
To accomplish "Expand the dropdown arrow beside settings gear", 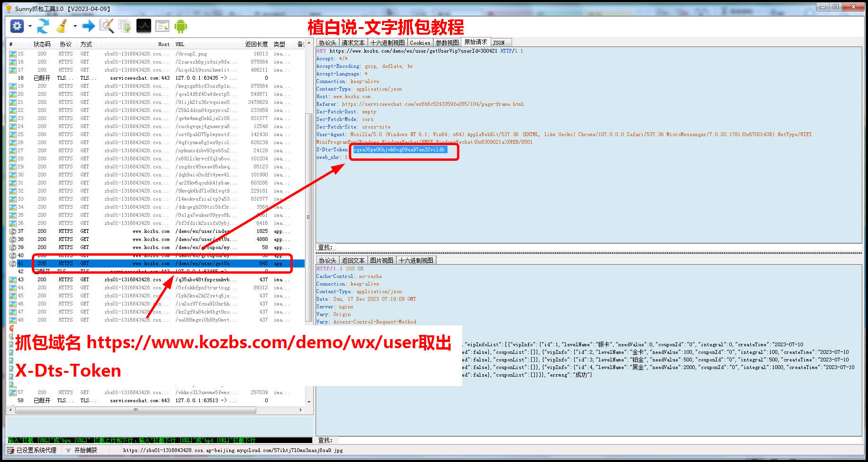I will (x=30, y=26).
